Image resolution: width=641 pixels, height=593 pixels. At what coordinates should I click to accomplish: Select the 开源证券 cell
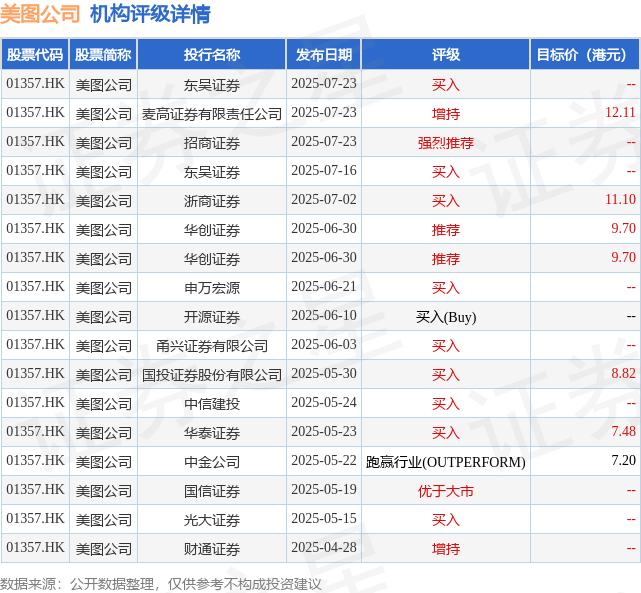tap(212, 316)
